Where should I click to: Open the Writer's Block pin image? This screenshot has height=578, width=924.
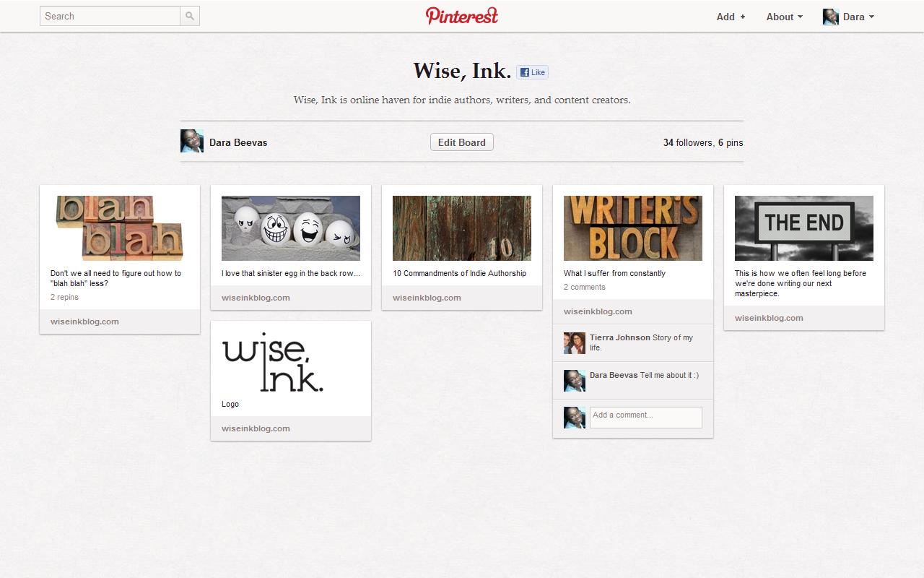[633, 228]
